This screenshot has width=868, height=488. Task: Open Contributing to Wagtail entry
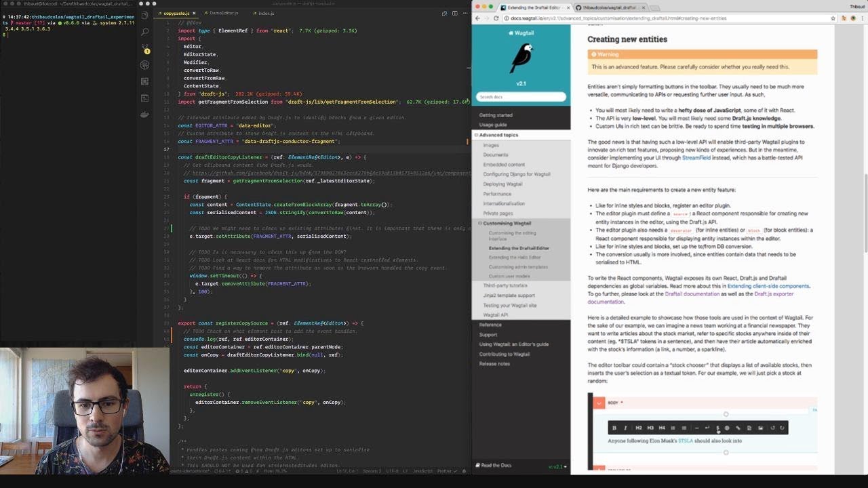[505, 354]
